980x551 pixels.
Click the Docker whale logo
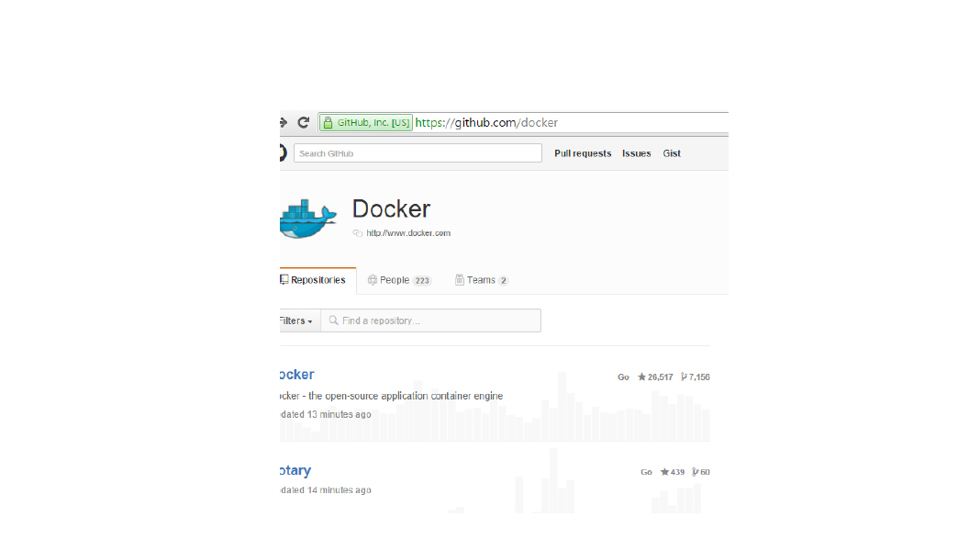coord(308,219)
